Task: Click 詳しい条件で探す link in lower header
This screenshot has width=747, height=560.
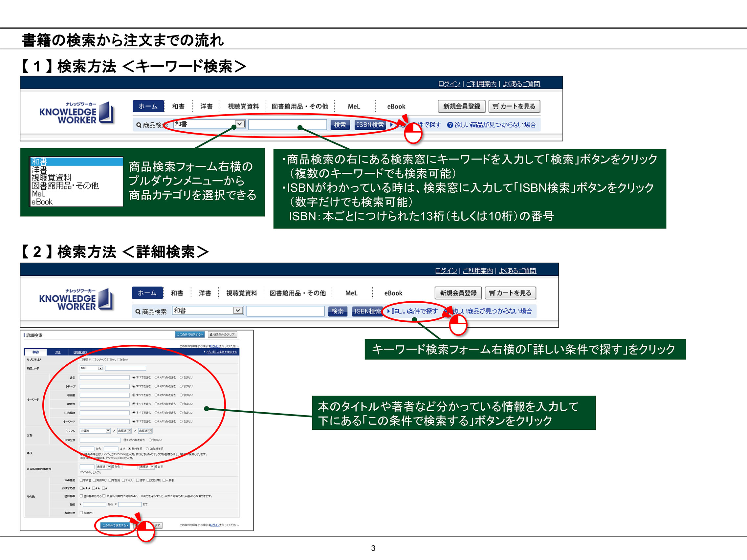Action: 414,311
